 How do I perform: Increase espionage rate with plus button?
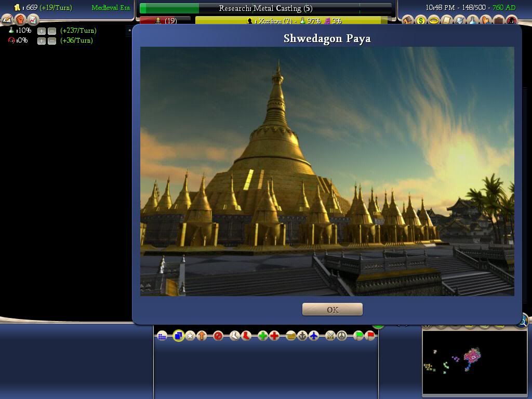pos(42,41)
